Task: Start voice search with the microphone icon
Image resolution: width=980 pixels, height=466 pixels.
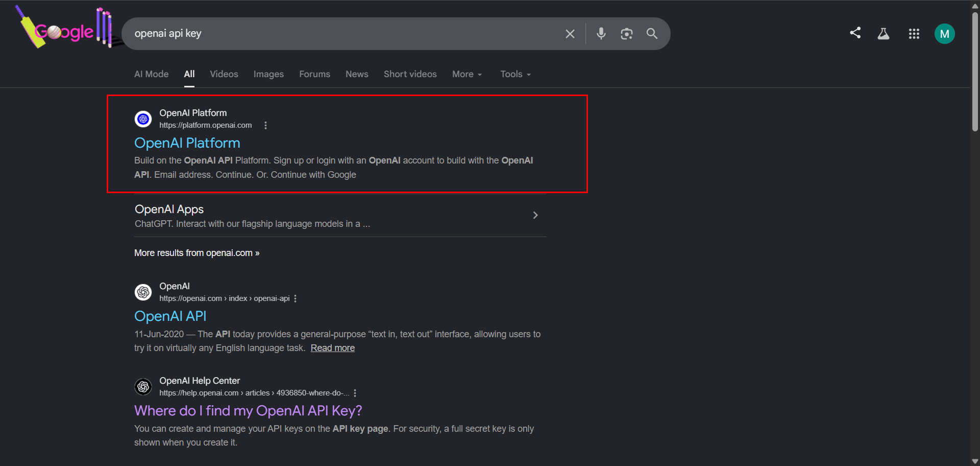Action: click(x=601, y=34)
